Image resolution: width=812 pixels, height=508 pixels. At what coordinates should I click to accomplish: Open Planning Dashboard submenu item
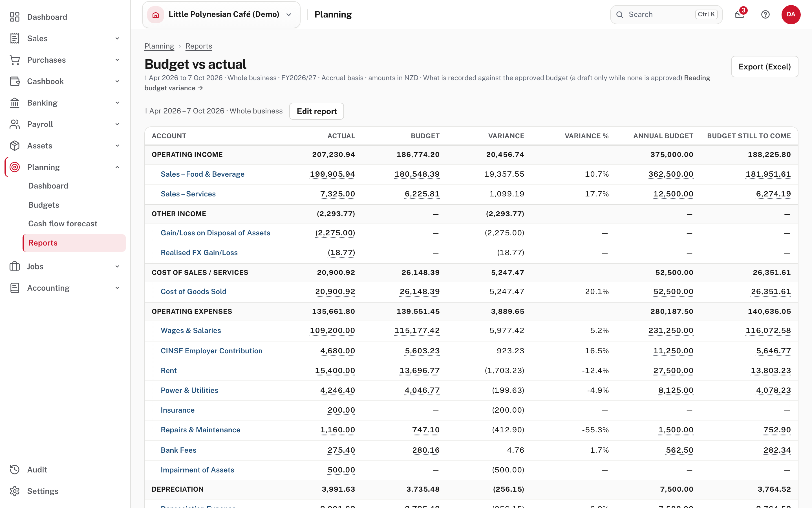click(x=48, y=186)
